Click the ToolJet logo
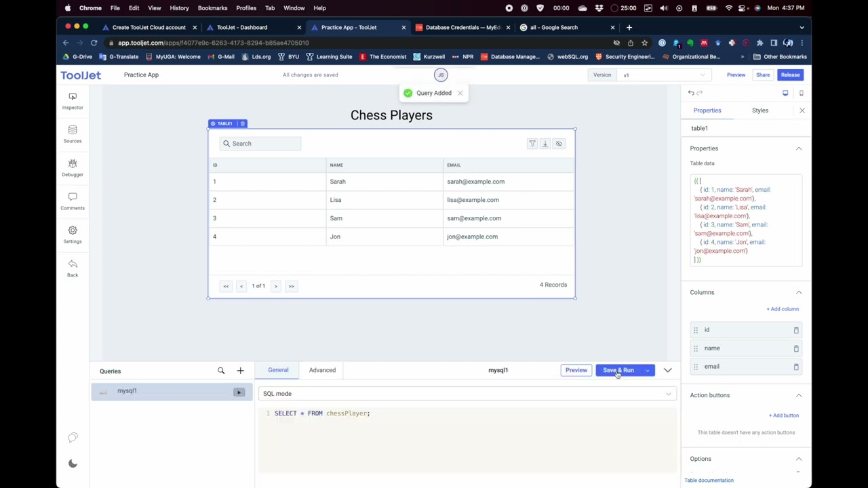 click(81, 75)
